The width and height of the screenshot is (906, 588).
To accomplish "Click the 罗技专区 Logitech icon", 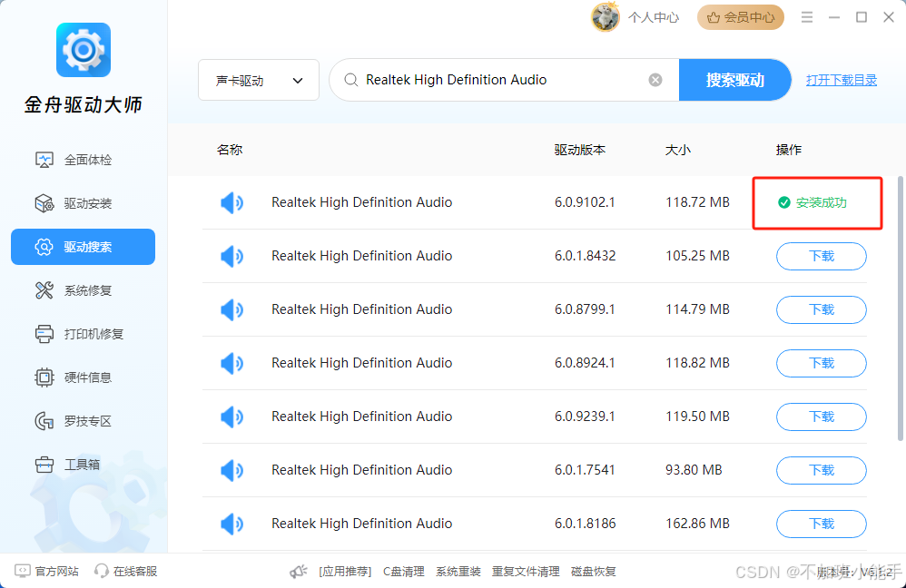I will [x=44, y=421].
